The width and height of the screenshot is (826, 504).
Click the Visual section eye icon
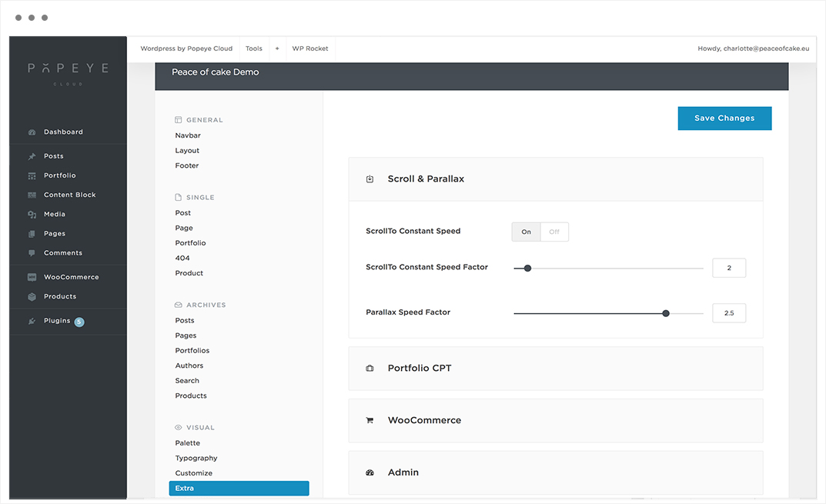click(x=178, y=428)
